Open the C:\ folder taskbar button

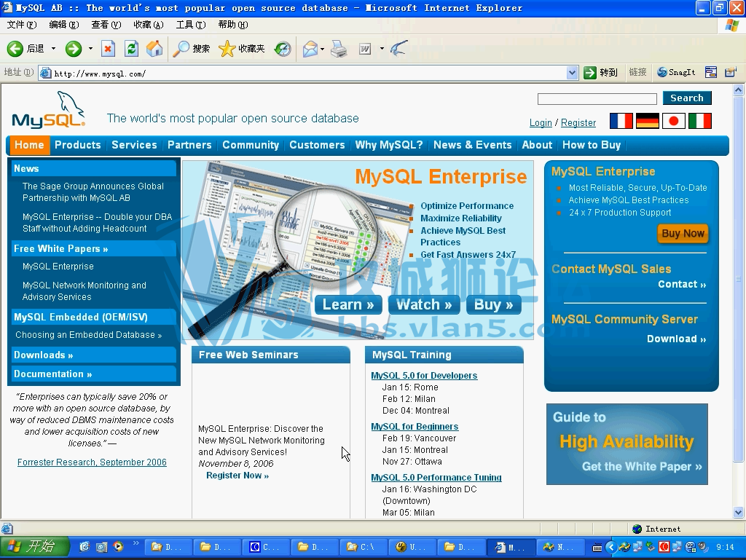(364, 547)
